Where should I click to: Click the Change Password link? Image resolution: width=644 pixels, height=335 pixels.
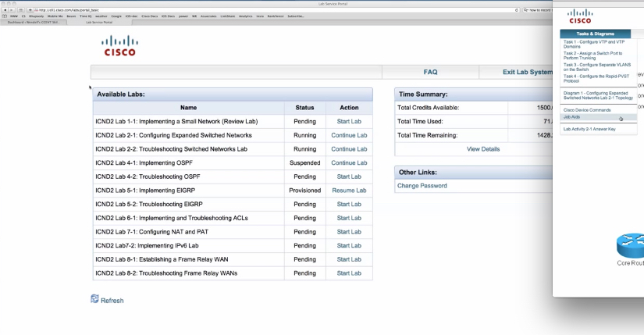point(422,186)
